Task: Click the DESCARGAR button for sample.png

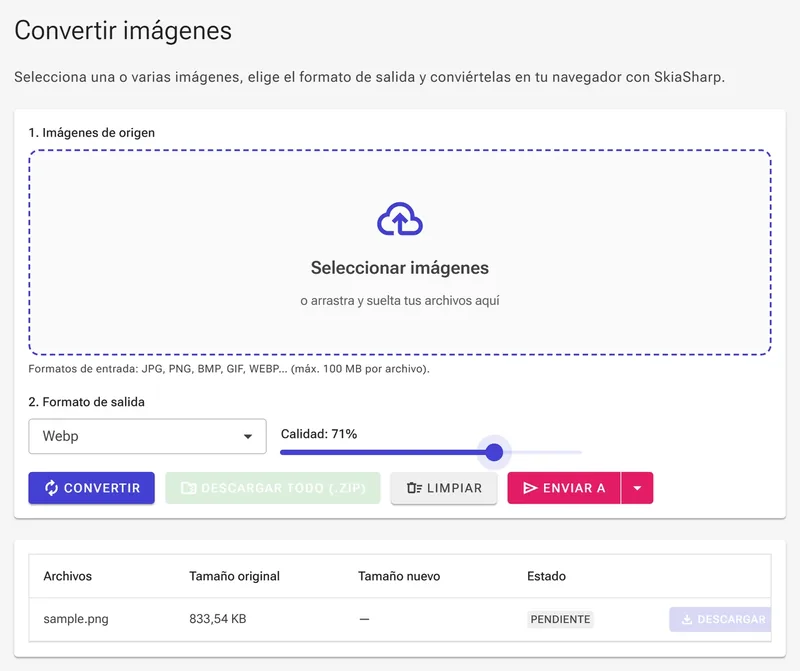Action: pos(720,619)
